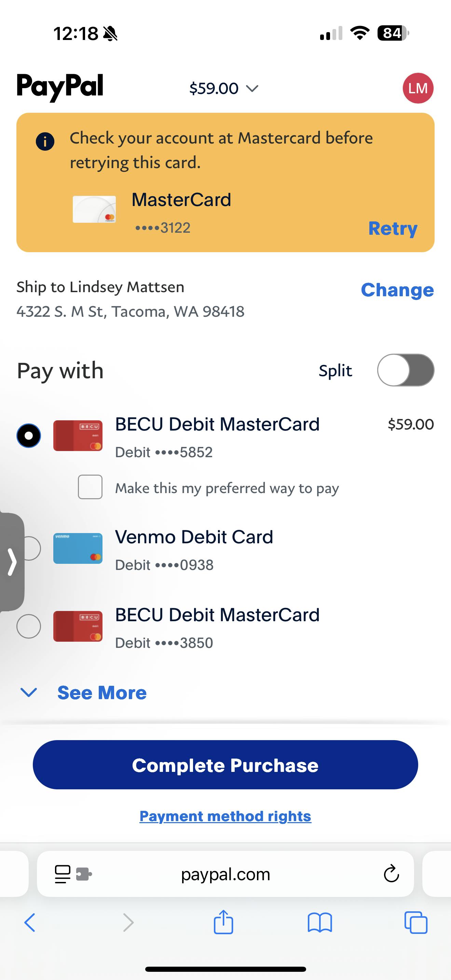Check 'Make this my preferred way to pay'
This screenshot has width=451, height=980.
tap(90, 487)
